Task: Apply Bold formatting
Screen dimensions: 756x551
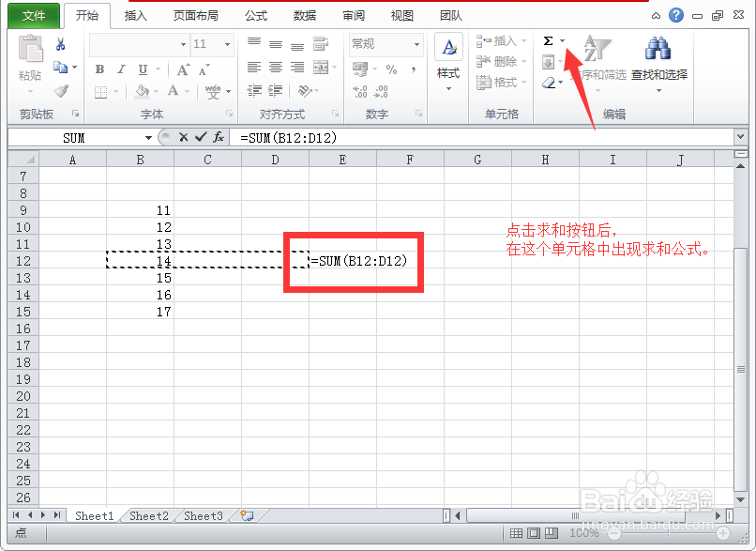Action: [x=98, y=69]
